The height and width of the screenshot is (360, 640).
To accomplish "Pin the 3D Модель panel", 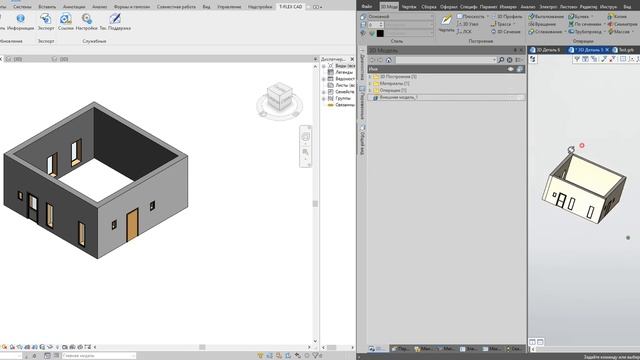I will pos(515,50).
